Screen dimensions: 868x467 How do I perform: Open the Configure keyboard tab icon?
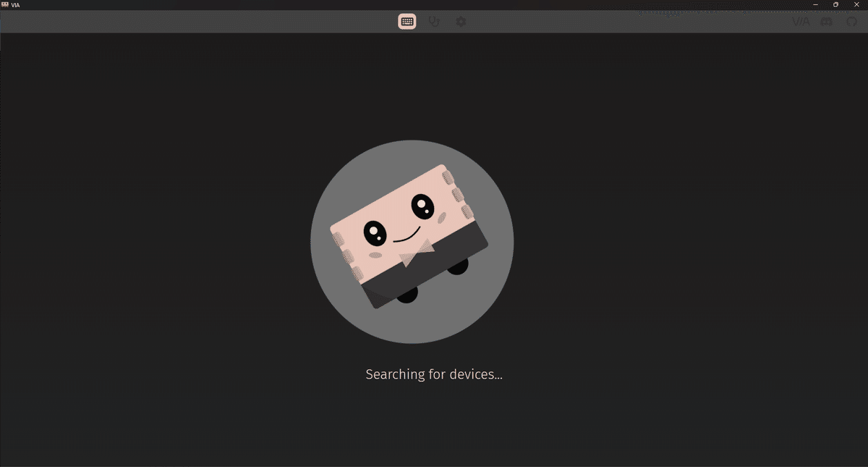(x=407, y=22)
